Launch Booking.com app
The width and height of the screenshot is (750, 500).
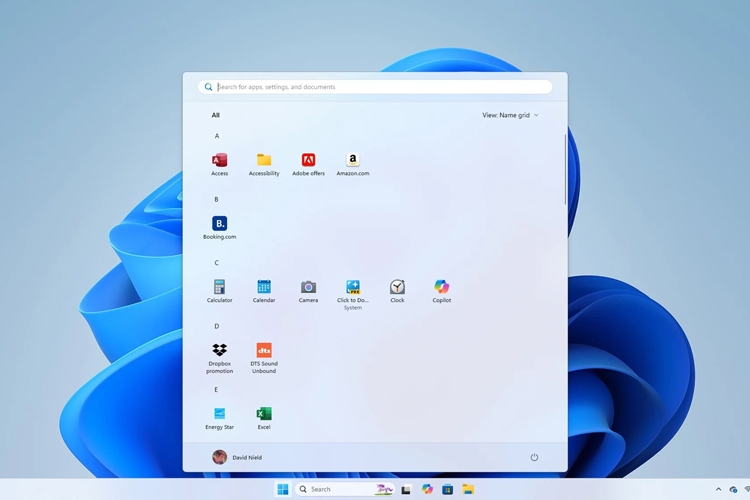(220, 227)
